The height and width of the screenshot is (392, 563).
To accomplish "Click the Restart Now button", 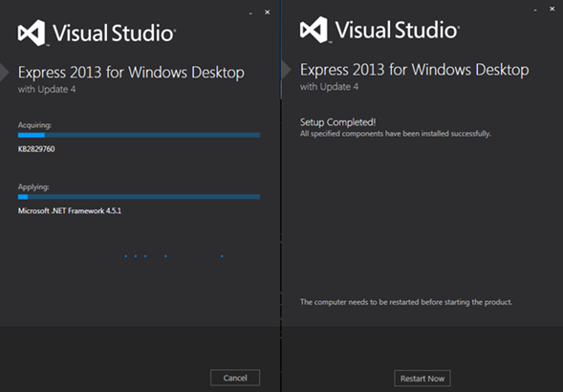I will click(x=422, y=379).
